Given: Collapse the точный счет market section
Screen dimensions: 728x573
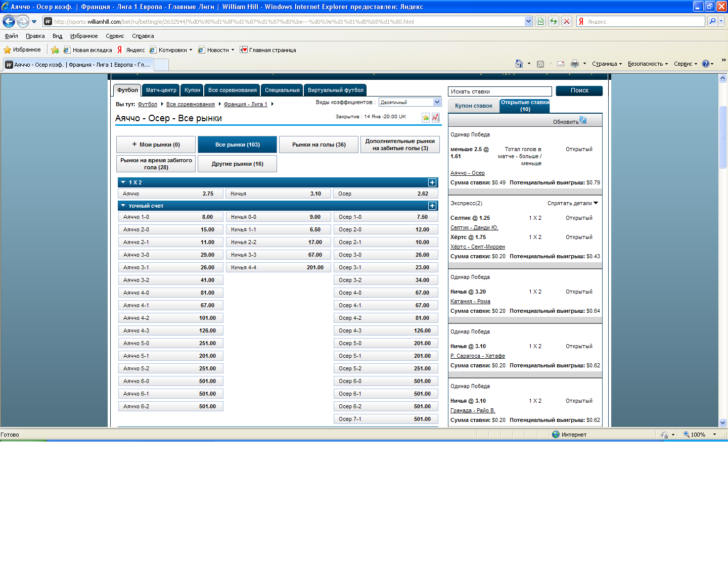Looking at the screenshot, I should 123,206.
